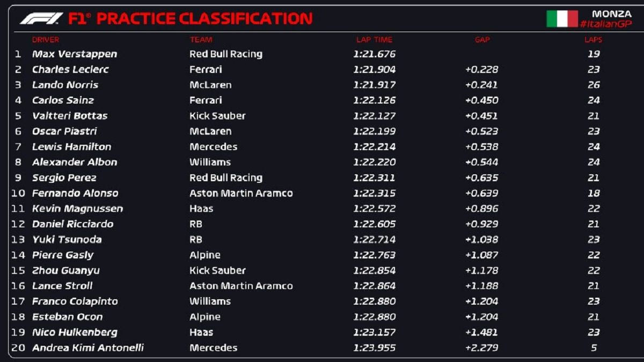Click the +2.279 gap value
Screen dimensions: 644x362
click(481, 348)
